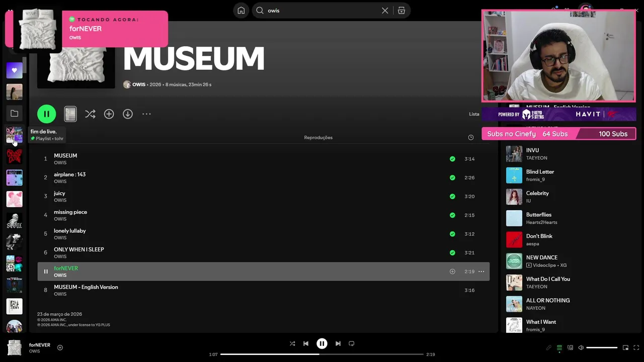Open lyrics microphone icon in player bar
Viewport: 644px width, 362px height.
[x=549, y=348]
